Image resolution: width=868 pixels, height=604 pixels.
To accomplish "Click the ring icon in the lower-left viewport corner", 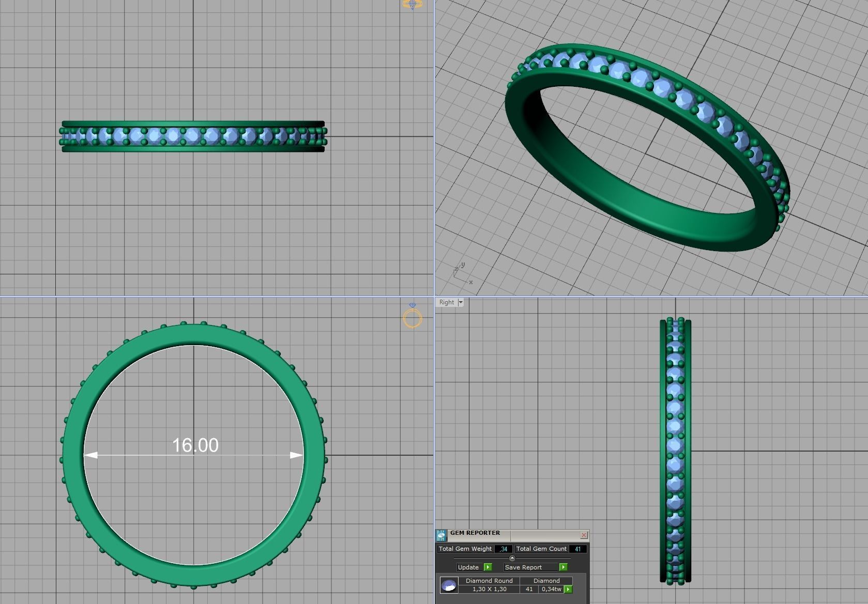I will (413, 316).
